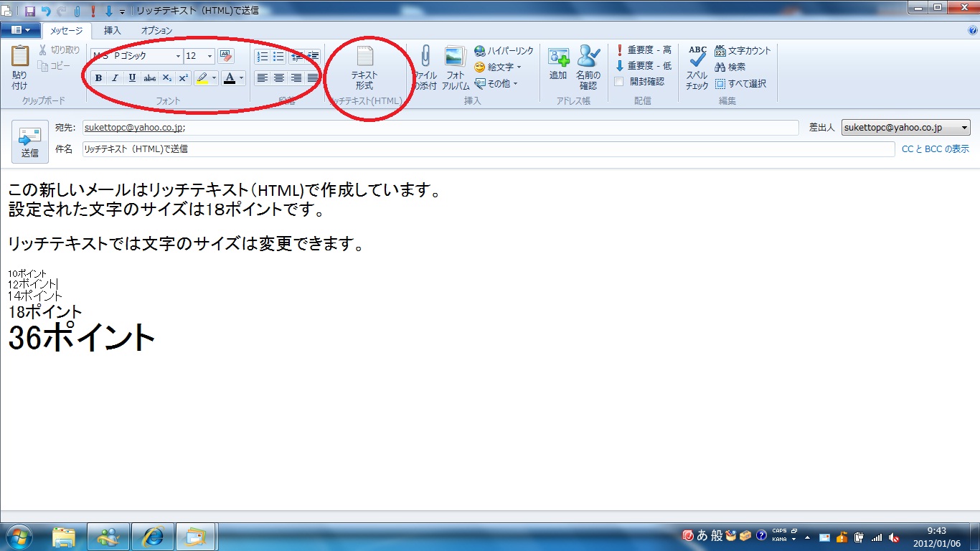Open the 差出人 sender account dropdown
This screenshot has height=551, width=980.
coord(906,128)
